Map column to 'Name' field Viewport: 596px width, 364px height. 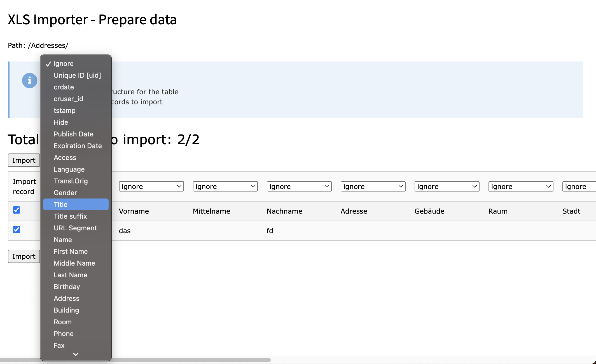[x=76, y=240]
